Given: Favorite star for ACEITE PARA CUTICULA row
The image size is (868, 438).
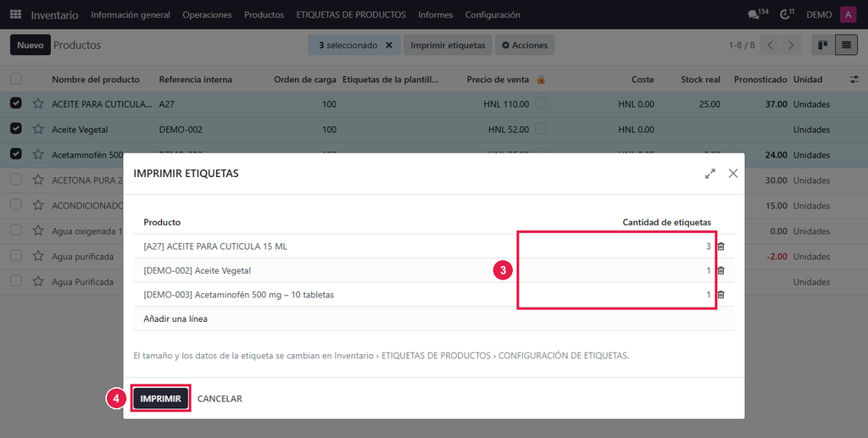Looking at the screenshot, I should pyautogui.click(x=37, y=103).
